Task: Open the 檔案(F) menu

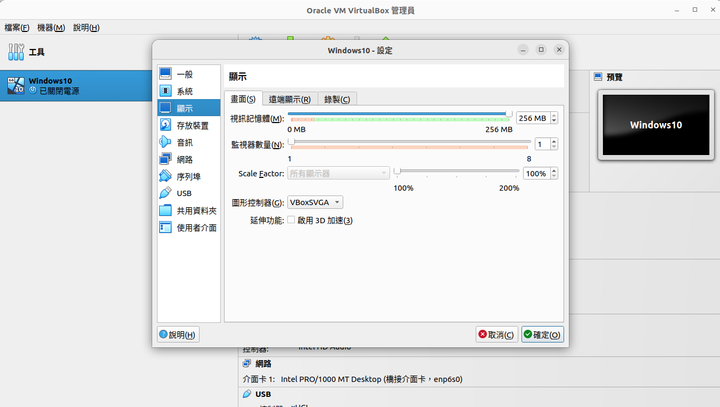Action: pos(17,28)
